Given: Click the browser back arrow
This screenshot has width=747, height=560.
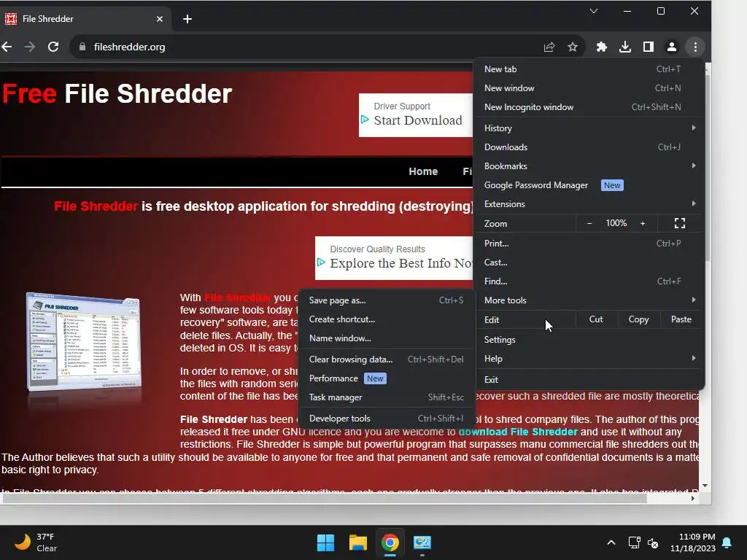Looking at the screenshot, I should (x=7, y=47).
